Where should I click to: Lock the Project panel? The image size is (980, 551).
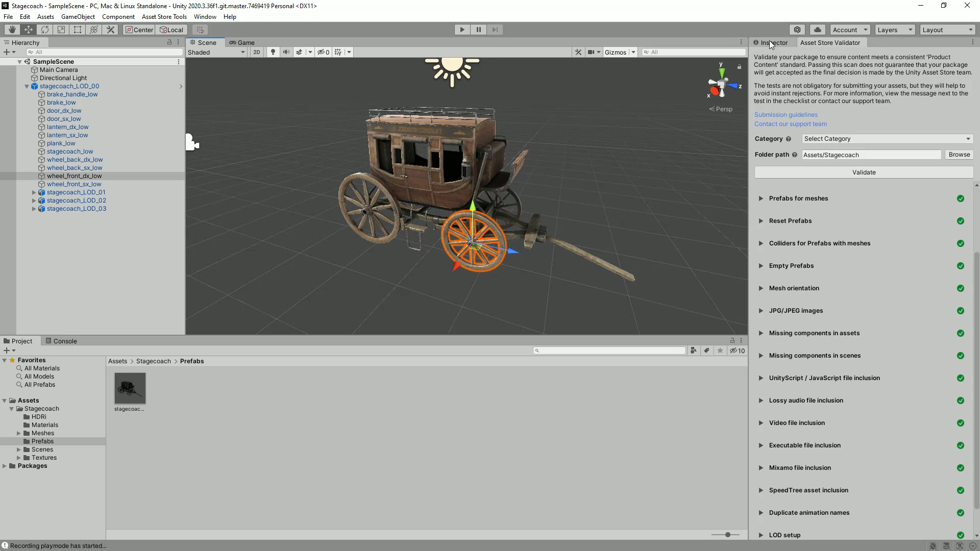(732, 341)
